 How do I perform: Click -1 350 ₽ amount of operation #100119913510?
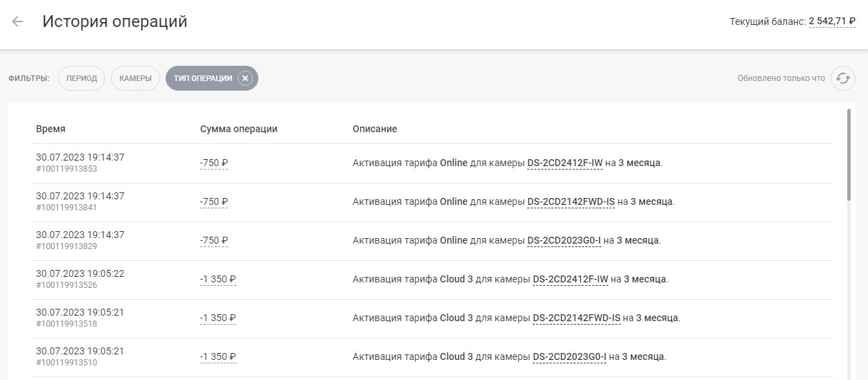point(218,357)
